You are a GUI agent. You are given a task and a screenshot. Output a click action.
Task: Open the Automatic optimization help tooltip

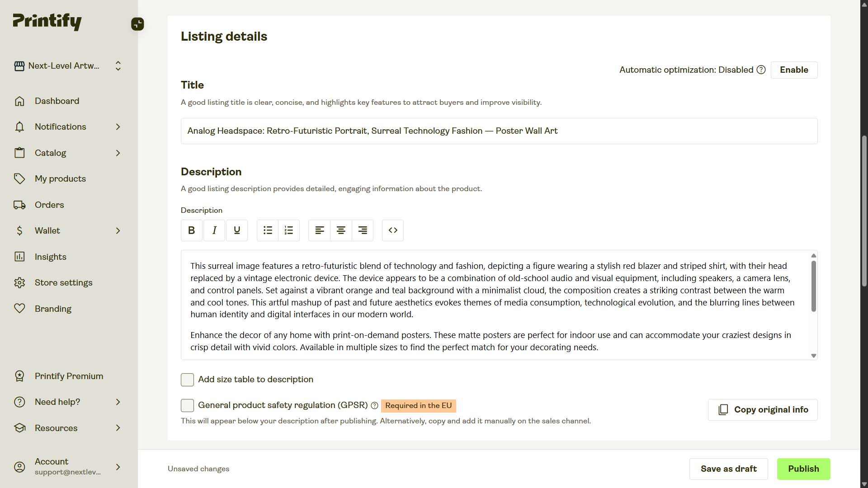coord(761,70)
